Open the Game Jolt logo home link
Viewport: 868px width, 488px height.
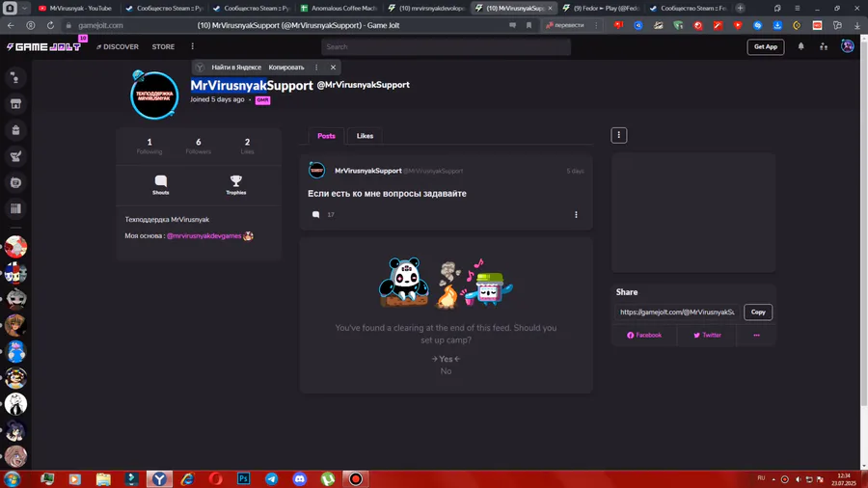tap(43, 47)
